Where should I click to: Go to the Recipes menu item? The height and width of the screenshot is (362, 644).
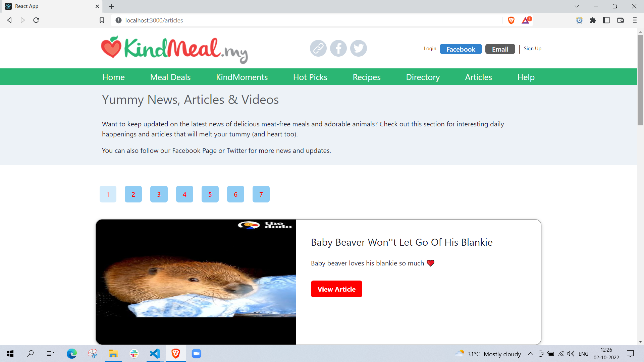pos(366,77)
